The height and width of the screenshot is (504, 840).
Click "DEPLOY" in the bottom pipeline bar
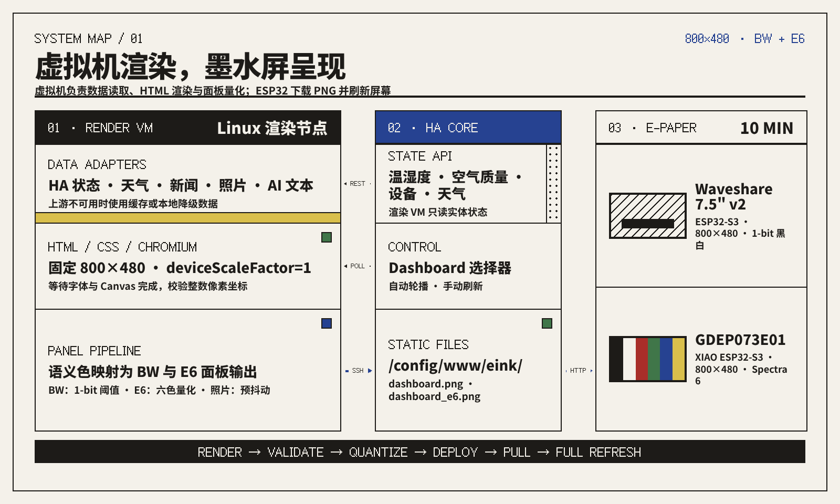coord(456,452)
